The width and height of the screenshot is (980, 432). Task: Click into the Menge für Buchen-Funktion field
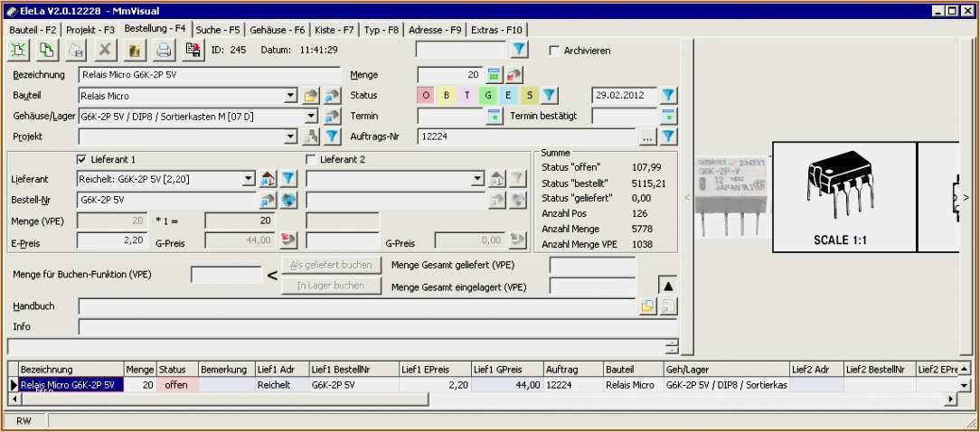(x=226, y=275)
